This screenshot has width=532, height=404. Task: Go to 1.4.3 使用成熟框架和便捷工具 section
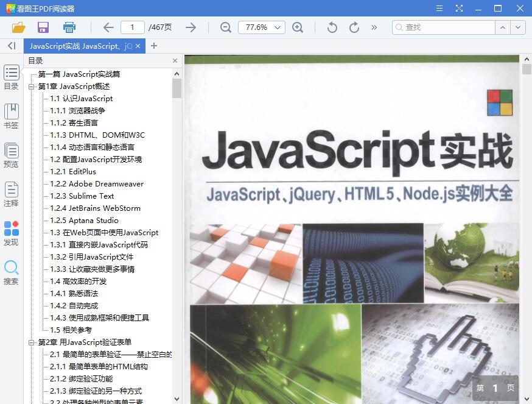[99, 318]
